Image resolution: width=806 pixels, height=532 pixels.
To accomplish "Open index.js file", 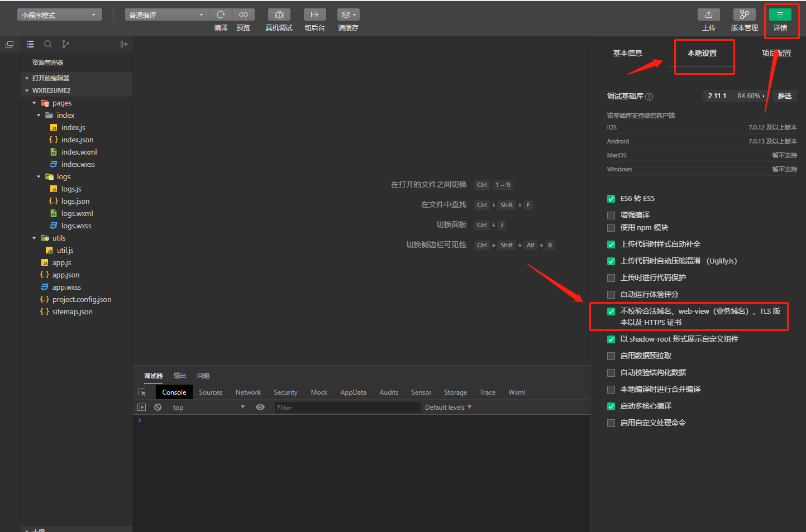I will [x=73, y=127].
